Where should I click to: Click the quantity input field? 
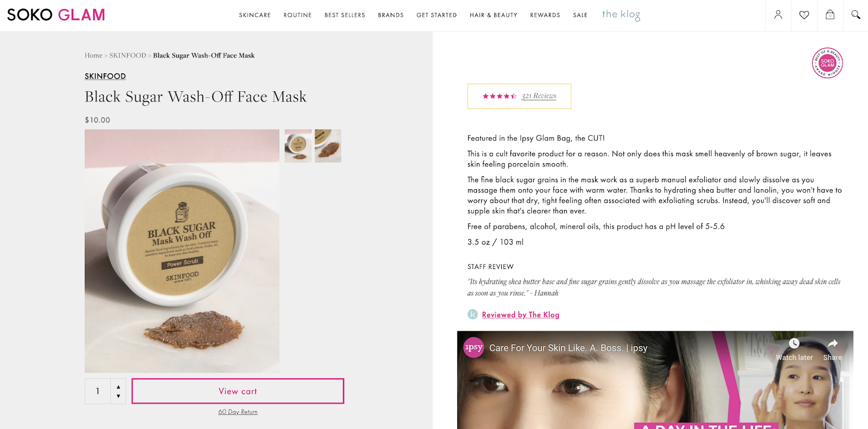pyautogui.click(x=98, y=391)
